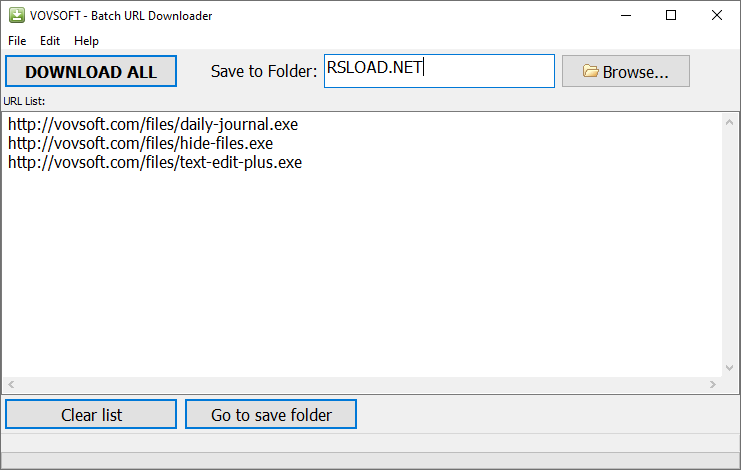Viewport: 741px width, 470px height.
Task: Open Go to save folder
Action: 271,414
